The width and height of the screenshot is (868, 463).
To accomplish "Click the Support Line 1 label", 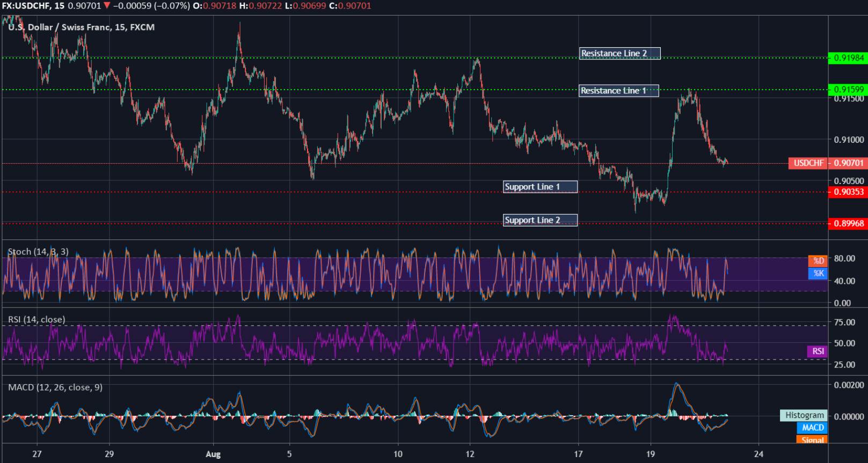I will pos(540,187).
